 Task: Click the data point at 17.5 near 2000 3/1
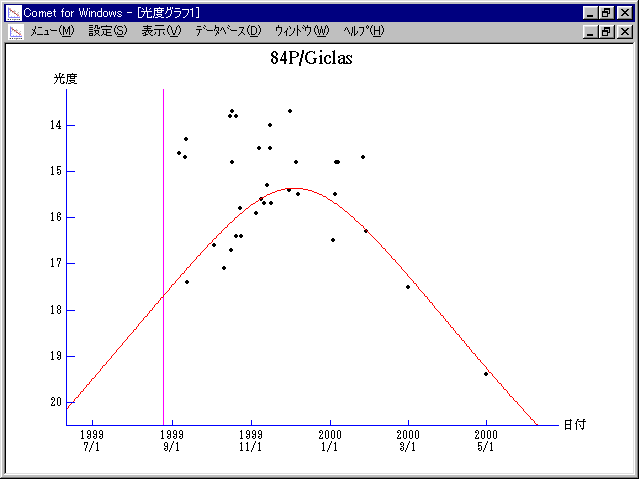click(x=408, y=287)
